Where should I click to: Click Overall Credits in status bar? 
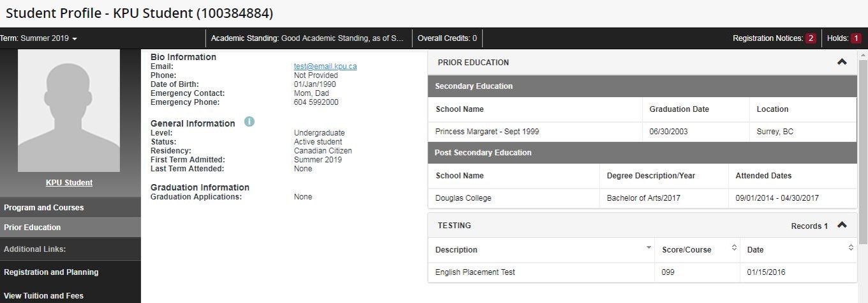447,38
